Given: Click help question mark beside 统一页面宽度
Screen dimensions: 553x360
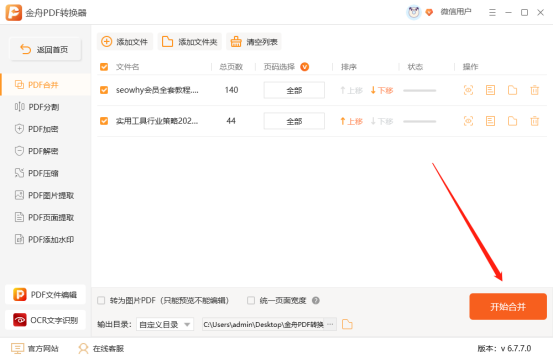Looking at the screenshot, I should click(x=316, y=300).
